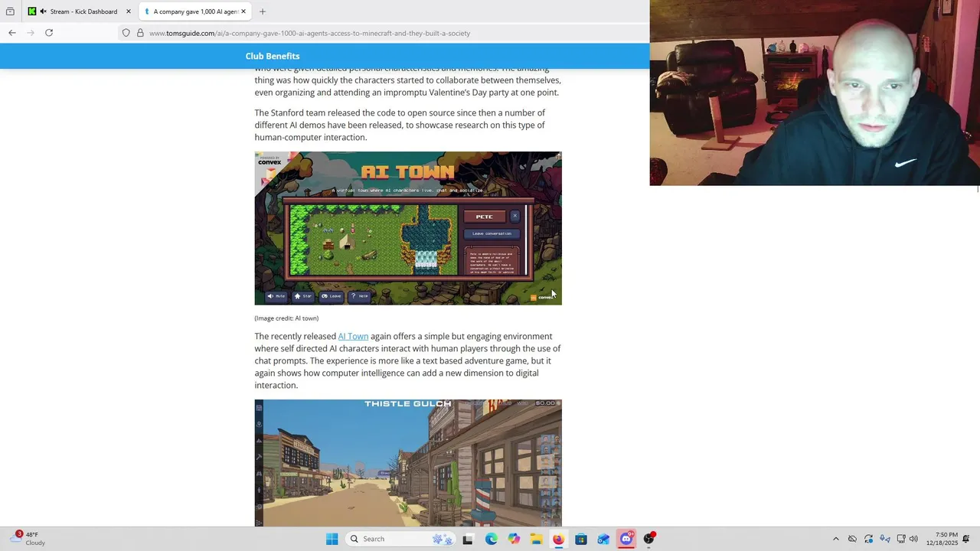
Task: Open the Windows Start menu
Action: (x=332, y=539)
